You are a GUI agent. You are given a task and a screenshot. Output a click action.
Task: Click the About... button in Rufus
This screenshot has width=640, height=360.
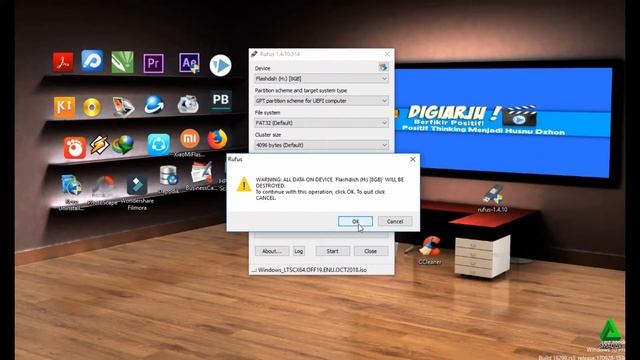point(272,251)
